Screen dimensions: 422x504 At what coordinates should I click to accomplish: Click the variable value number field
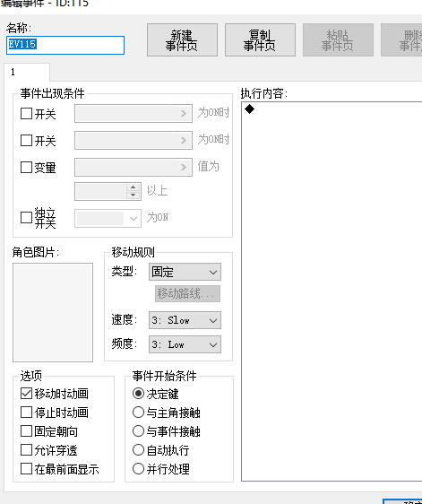pos(101,192)
